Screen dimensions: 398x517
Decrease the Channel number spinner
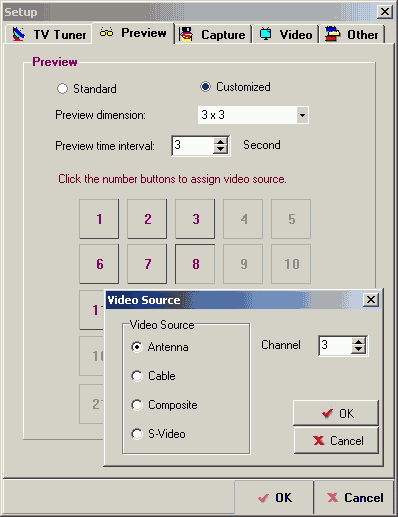[x=359, y=349]
